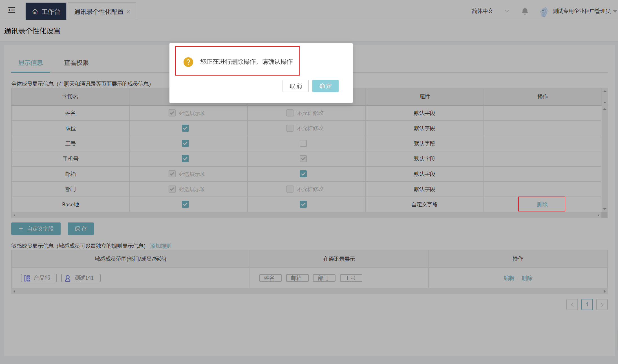Click 编辑 in sensitive member row
The height and width of the screenshot is (364, 618).
509,278
